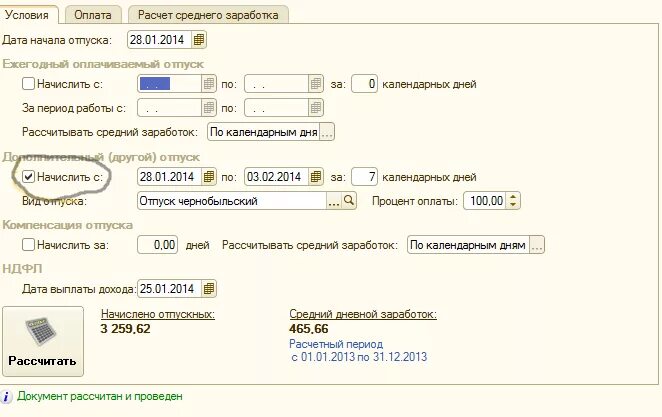
Task: Click magnifier icon next to 'Отпуск чернобыльский'
Action: pos(349,201)
